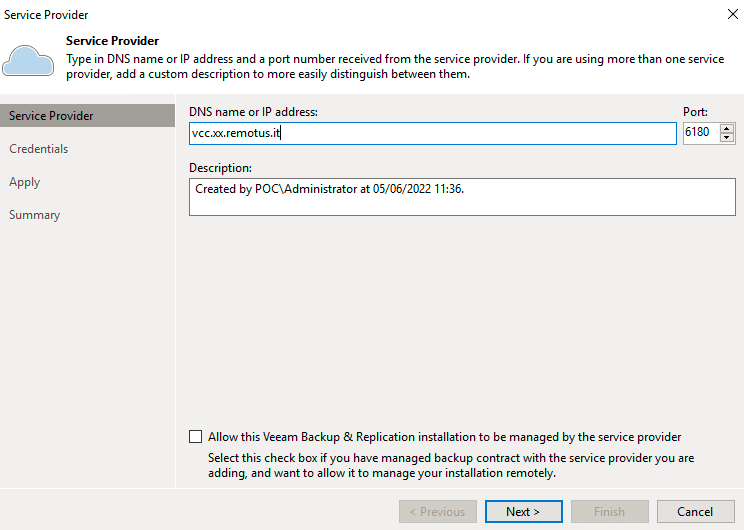Screen dimensions: 744x530
Task: Click the Port label text
Action: (x=695, y=112)
